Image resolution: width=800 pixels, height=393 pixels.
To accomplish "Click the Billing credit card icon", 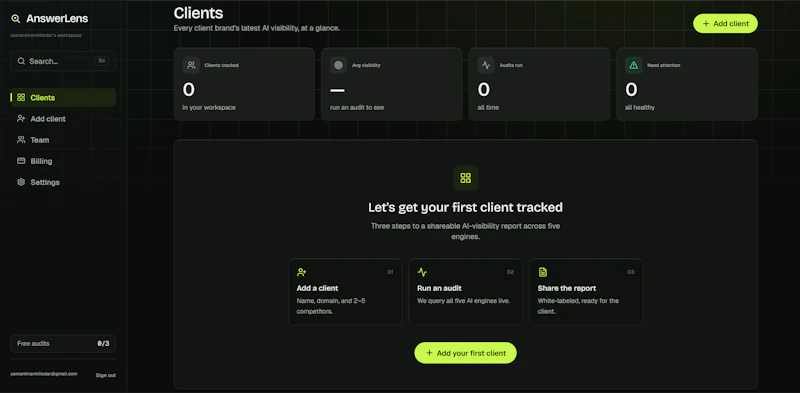I will [x=21, y=161].
